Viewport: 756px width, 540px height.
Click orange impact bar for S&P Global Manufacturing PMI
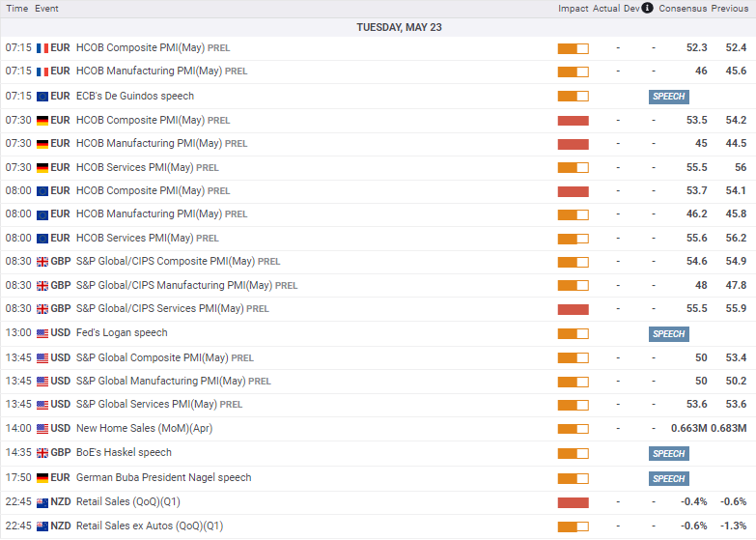point(574,382)
